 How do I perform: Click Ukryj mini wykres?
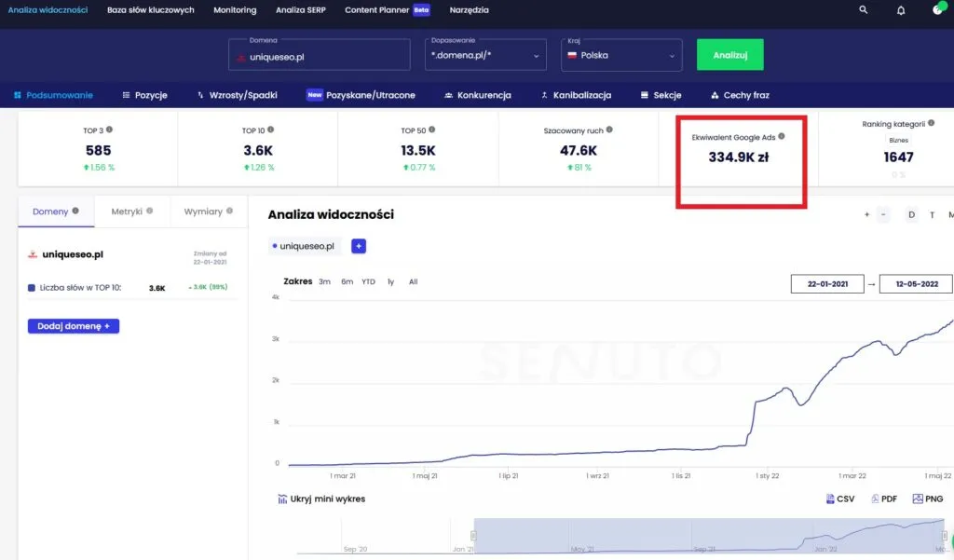pos(321,499)
